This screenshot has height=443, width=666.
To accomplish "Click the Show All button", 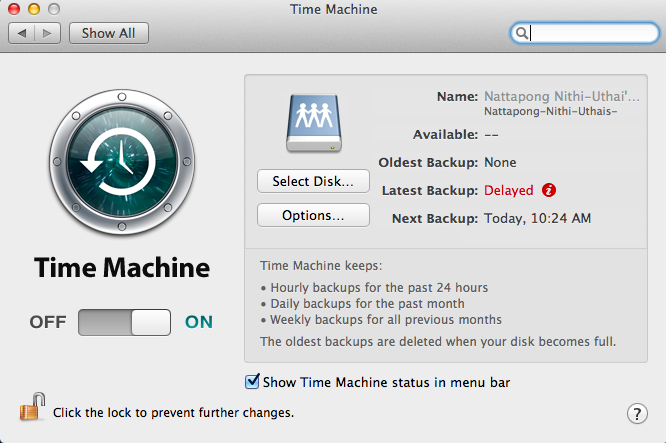I will pos(108,33).
